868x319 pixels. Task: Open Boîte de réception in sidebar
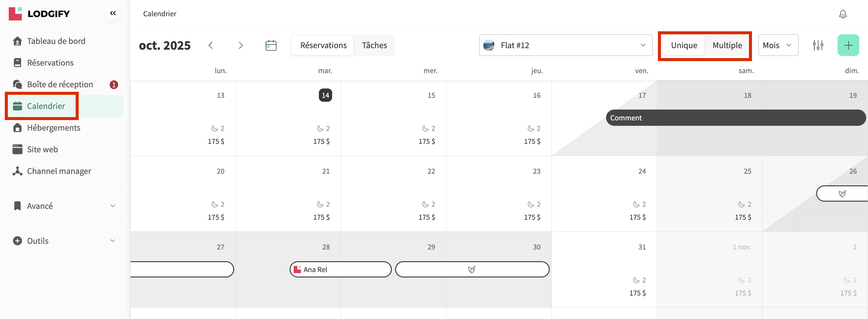click(60, 85)
